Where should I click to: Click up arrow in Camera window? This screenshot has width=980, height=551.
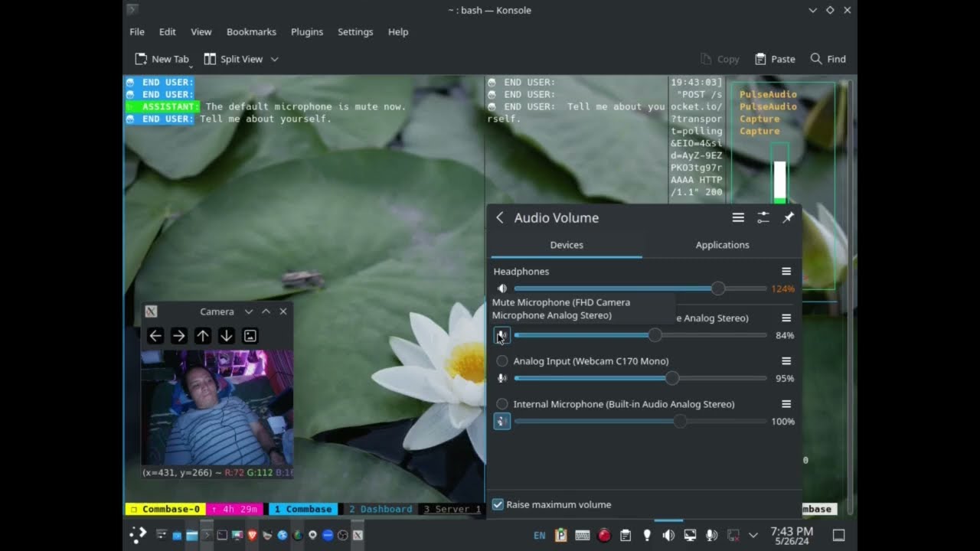point(203,336)
